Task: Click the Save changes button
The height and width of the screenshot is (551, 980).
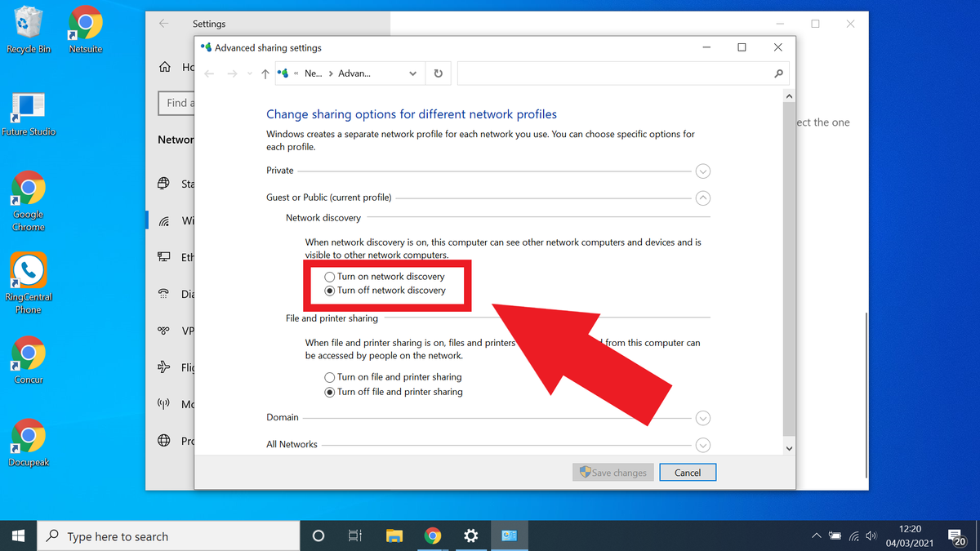Action: [x=612, y=472]
